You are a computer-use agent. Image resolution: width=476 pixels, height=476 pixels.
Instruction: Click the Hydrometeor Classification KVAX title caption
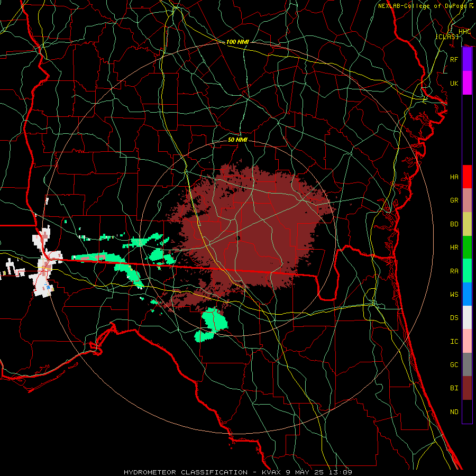238,472
